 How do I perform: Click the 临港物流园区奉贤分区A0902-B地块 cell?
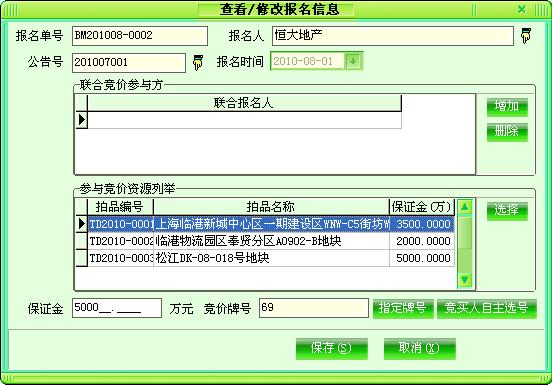pyautogui.click(x=271, y=241)
